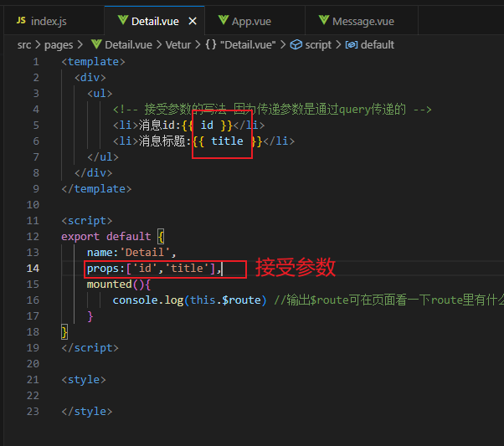Image resolution: width=504 pixels, height=446 pixels.
Task: Click line number 1 in the gutter
Action: (36, 62)
